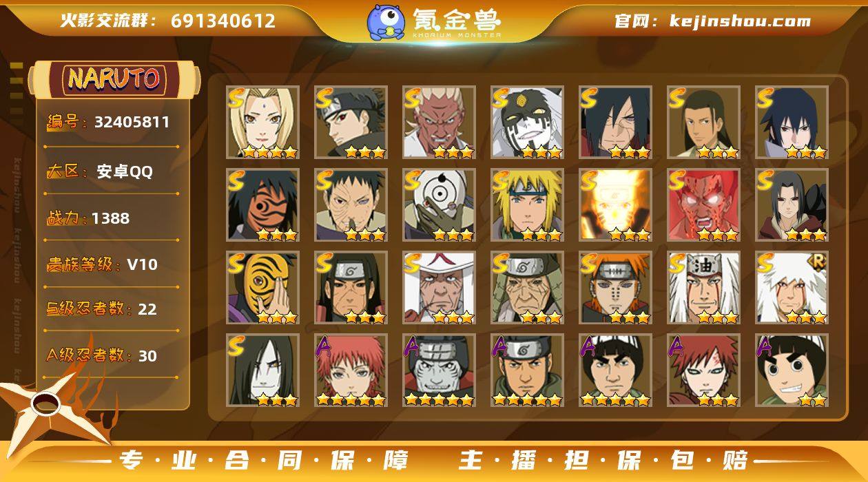Click the NARUTO scroll title banner
Image resolution: width=868 pixels, height=482 pixels.
coord(114,79)
